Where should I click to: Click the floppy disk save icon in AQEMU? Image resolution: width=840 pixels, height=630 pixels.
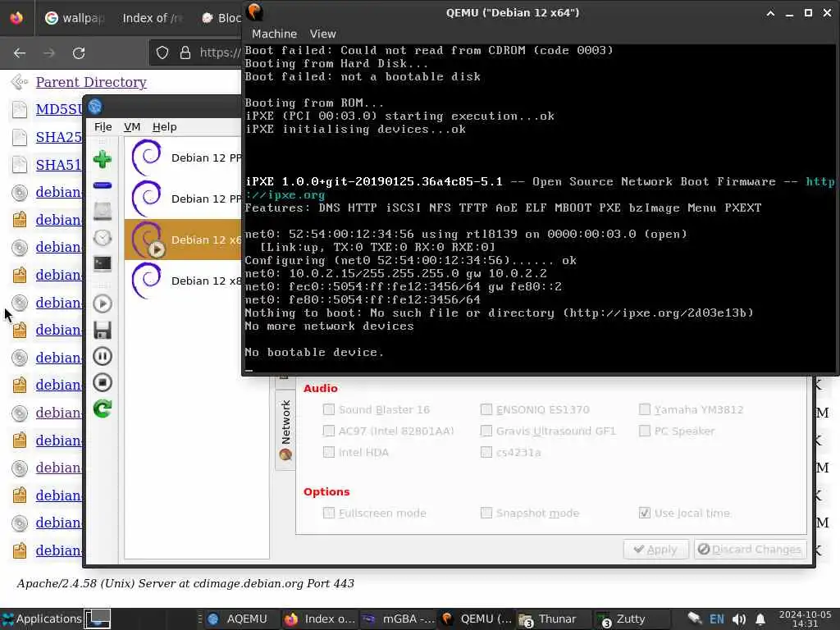[103, 330]
